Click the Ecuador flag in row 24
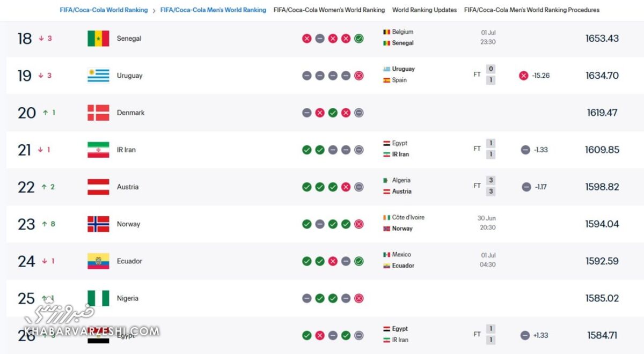The image size is (644, 354). (98, 261)
